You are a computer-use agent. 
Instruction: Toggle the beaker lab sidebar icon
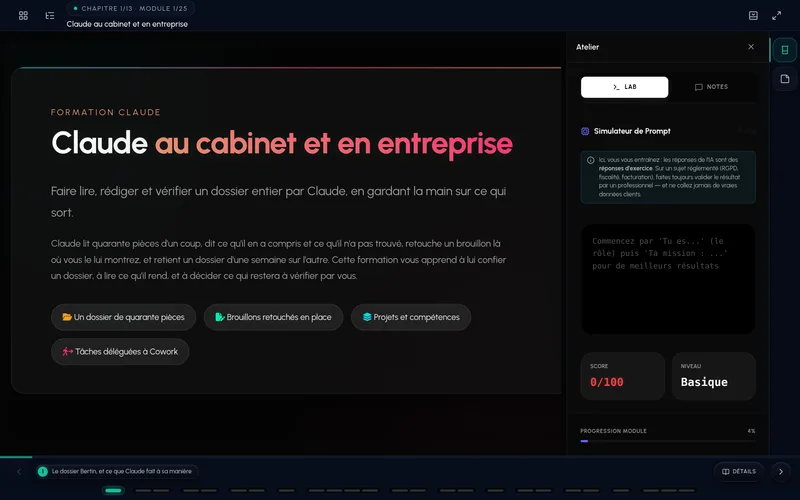tap(785, 50)
